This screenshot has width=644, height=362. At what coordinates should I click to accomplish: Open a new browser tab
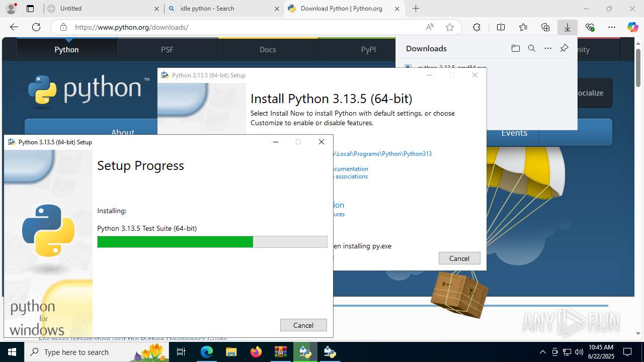(416, 9)
